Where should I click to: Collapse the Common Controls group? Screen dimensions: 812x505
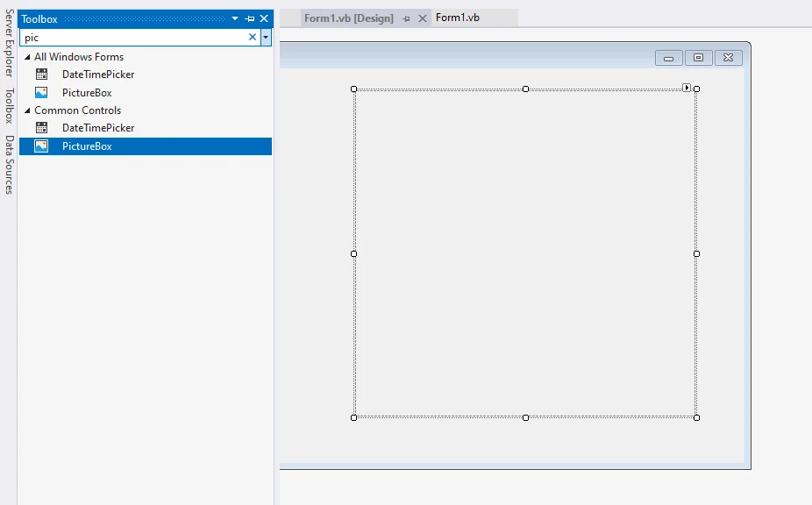(x=27, y=110)
